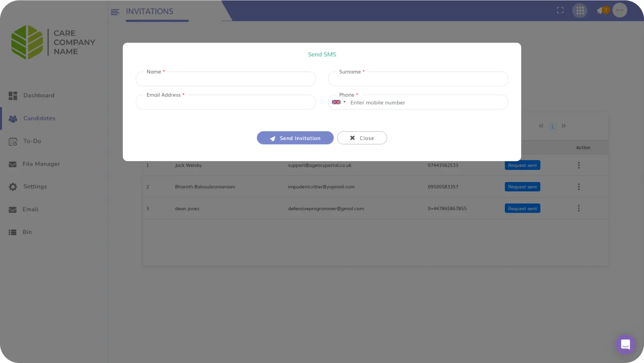The width and height of the screenshot is (644, 363).
Task: Click the Care Company Name logo
Action: point(53,42)
